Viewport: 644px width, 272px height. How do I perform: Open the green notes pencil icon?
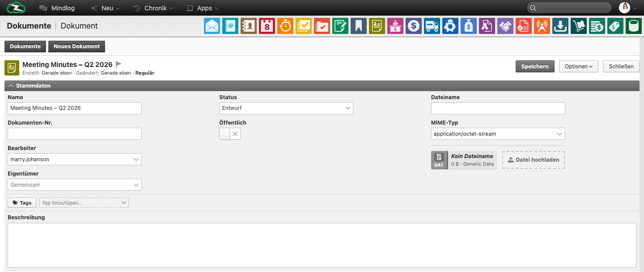[340, 26]
